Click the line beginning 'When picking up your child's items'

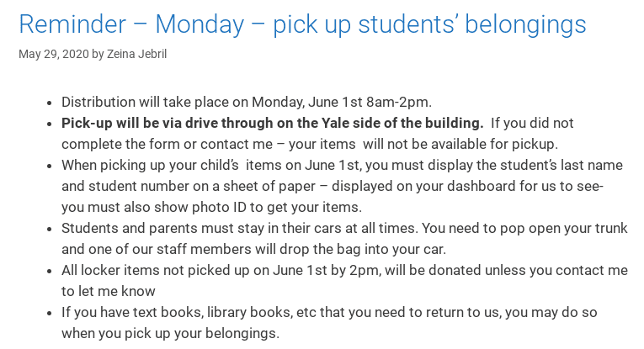coord(342,166)
